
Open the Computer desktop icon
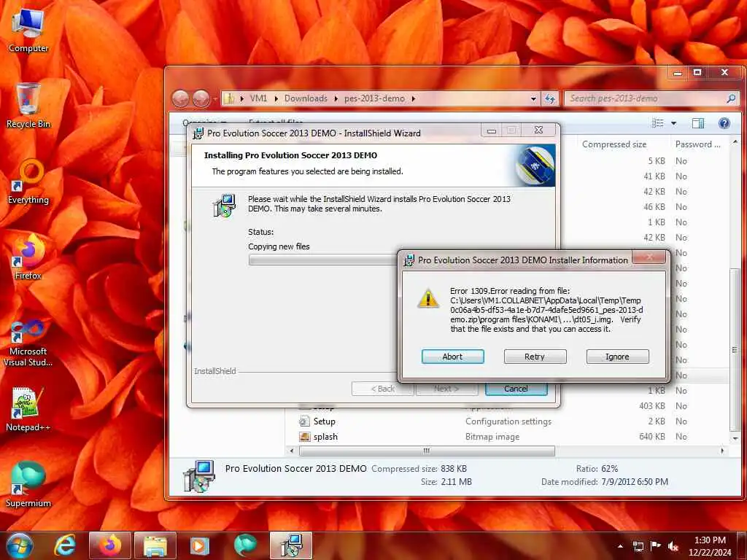[x=28, y=31]
